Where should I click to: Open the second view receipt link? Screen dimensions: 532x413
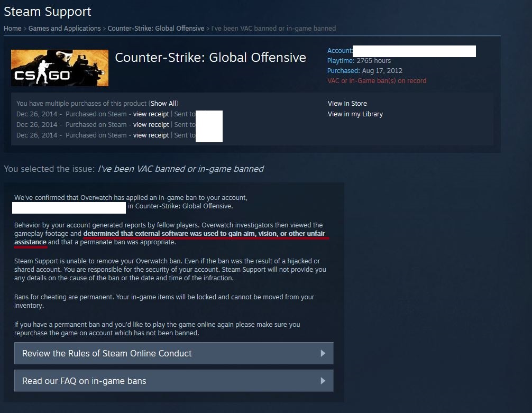151,125
